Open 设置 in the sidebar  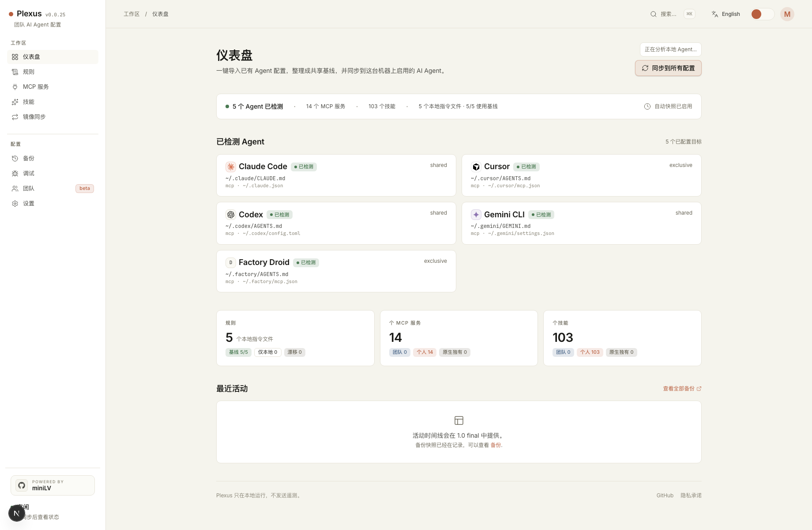tap(53, 204)
